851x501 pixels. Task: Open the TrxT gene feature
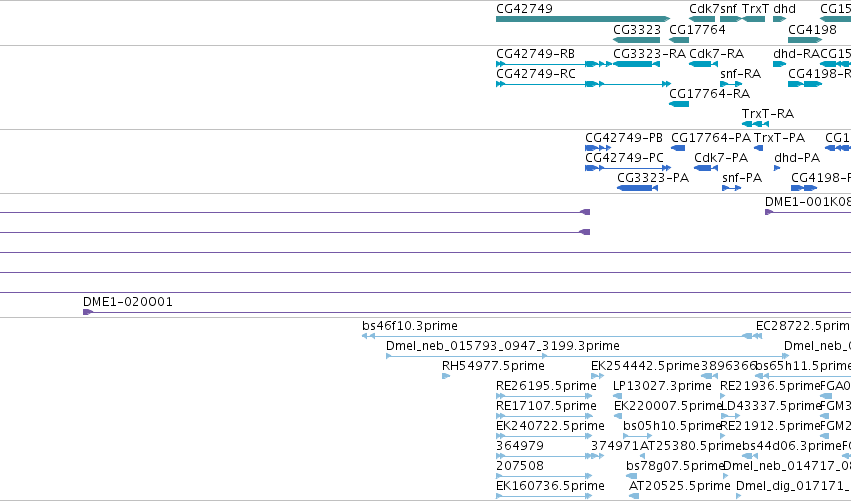point(754,19)
